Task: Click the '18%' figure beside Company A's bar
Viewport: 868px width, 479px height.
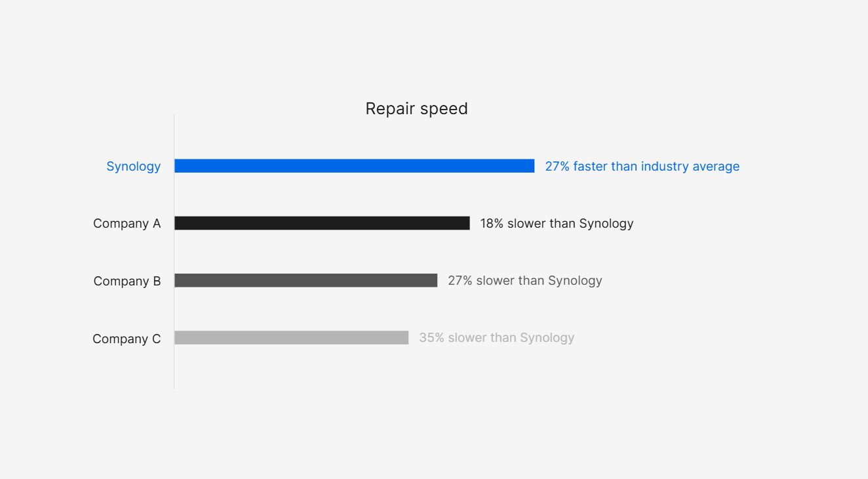Action: [492, 224]
